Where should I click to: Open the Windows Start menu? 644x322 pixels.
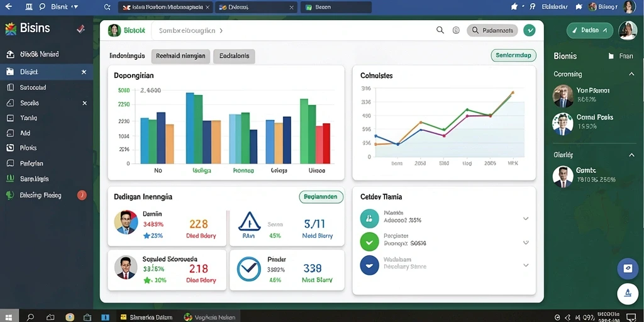(x=9, y=317)
